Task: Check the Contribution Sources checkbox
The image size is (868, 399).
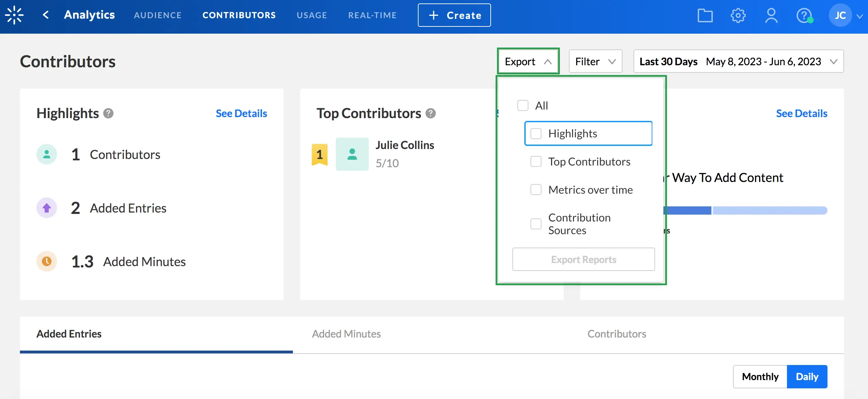Action: pos(535,224)
